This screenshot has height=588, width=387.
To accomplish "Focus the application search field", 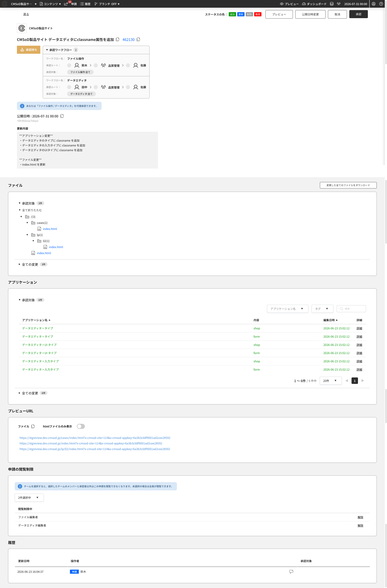I will tap(351, 309).
